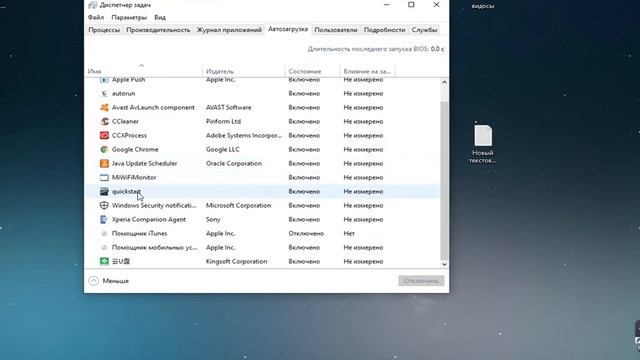Click the Sony publisher cell
Image resolution: width=640 pixels, height=360 pixels.
[213, 219]
